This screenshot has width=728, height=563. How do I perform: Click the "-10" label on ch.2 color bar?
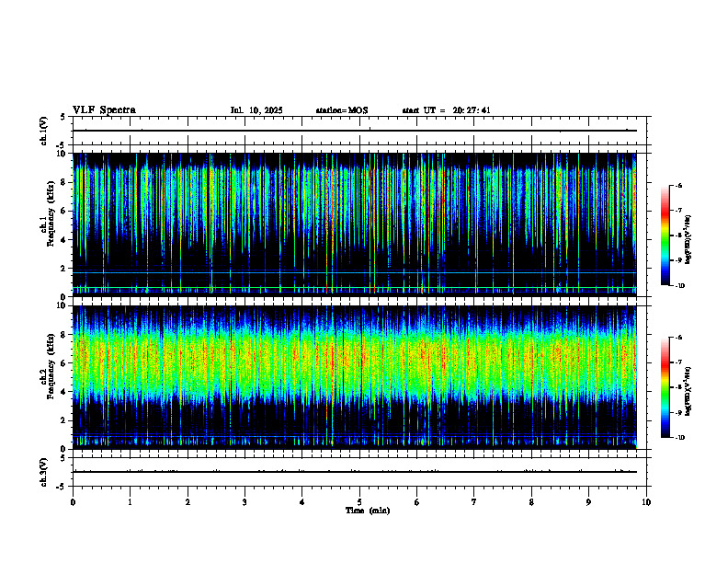[x=679, y=438]
